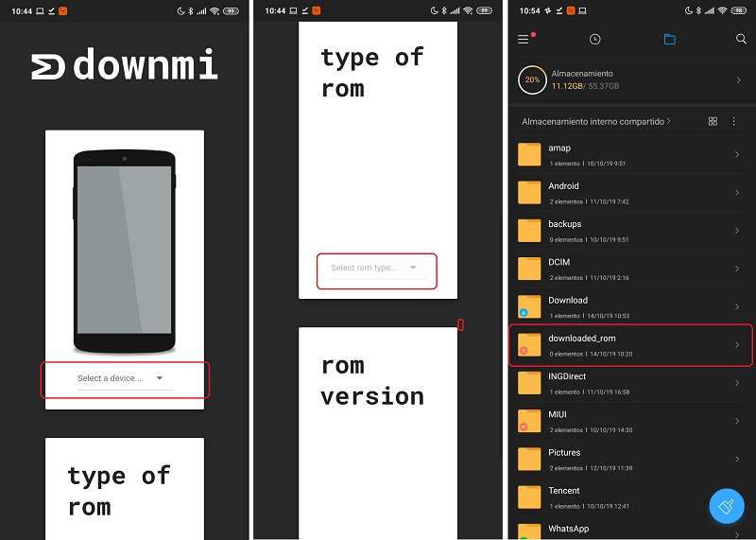Click the Bluetooth status icon, right screen

coord(698,10)
